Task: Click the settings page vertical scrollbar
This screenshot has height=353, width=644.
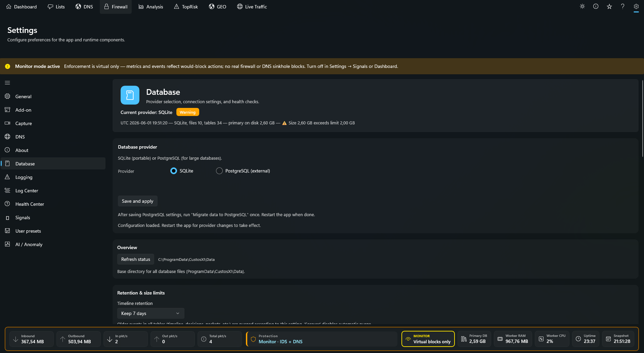Action: point(642,118)
